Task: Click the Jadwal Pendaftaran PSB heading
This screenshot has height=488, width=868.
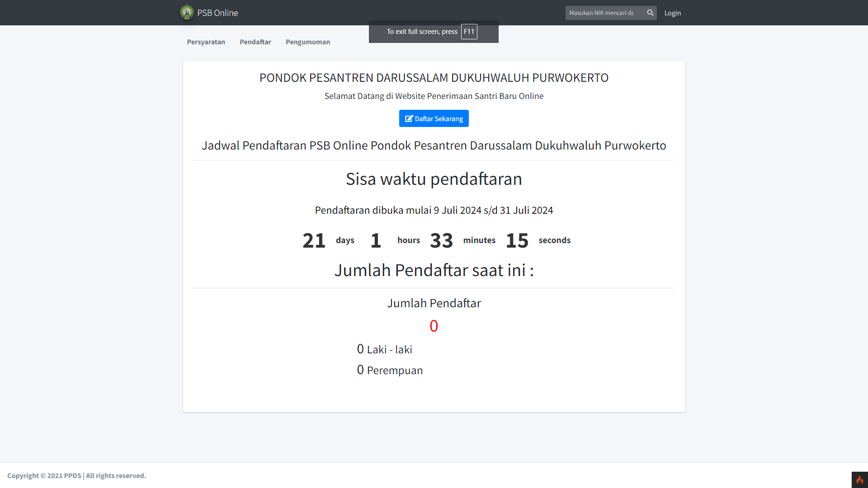Action: [434, 145]
